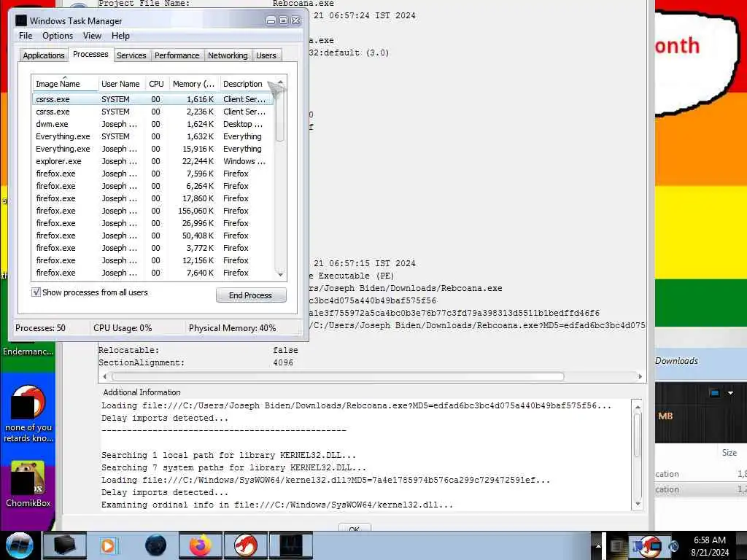
Task: Click the Task Manager title bar icon
Action: [x=21, y=20]
